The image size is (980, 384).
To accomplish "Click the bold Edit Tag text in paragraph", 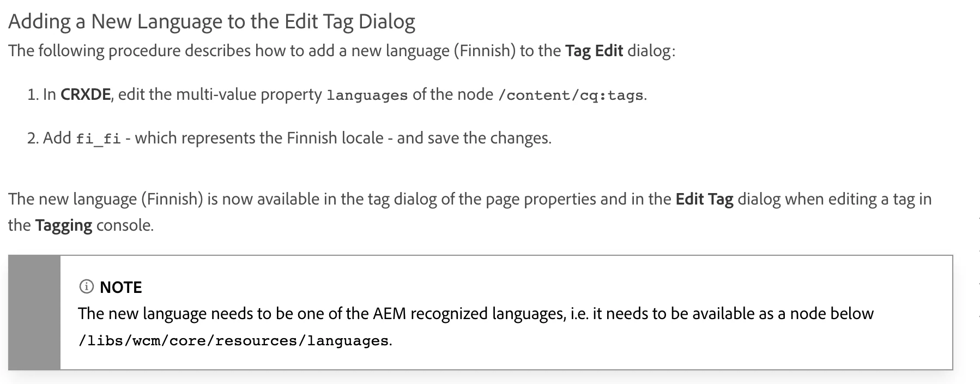I will pos(704,199).
